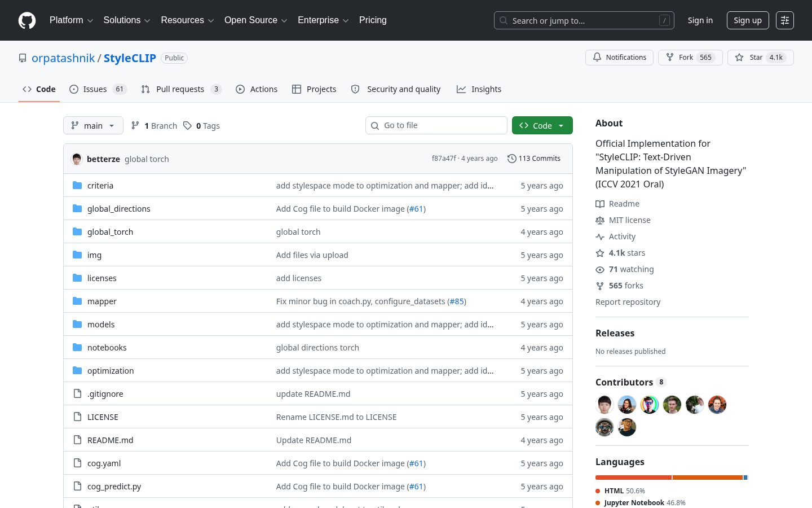Open the Platform dropdown menu
Screen dimensions: 812x508
point(72,20)
